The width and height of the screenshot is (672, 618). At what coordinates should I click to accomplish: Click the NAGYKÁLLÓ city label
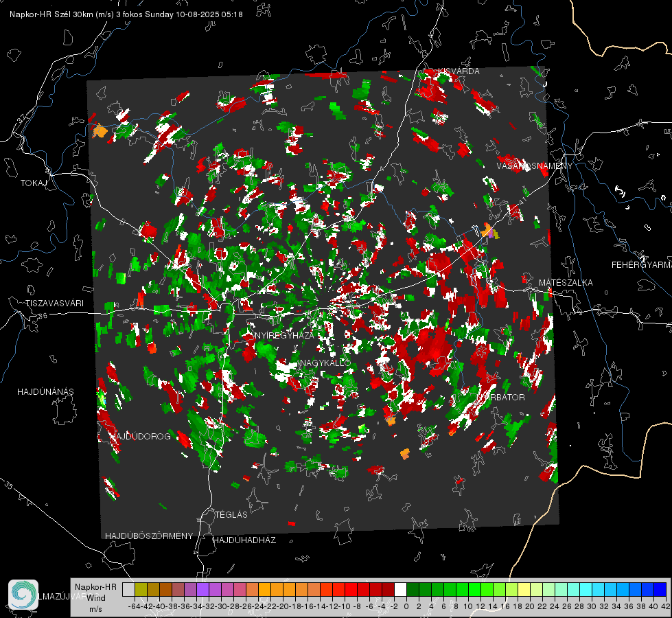tap(325, 363)
